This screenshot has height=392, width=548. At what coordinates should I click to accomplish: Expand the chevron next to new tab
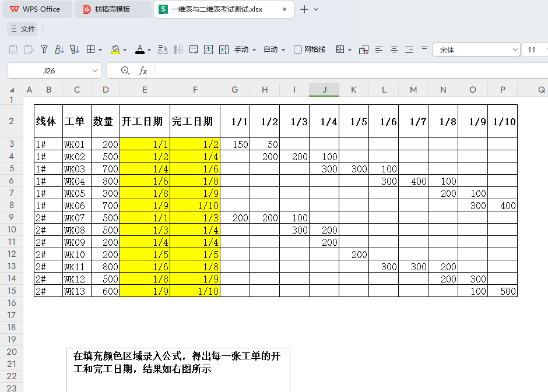click(316, 9)
